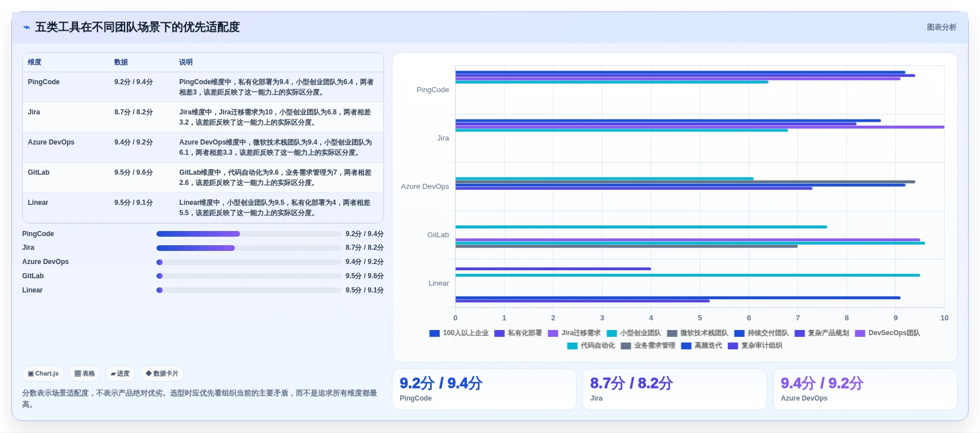Select the 表格 tag
980x433 pixels.
(x=85, y=374)
